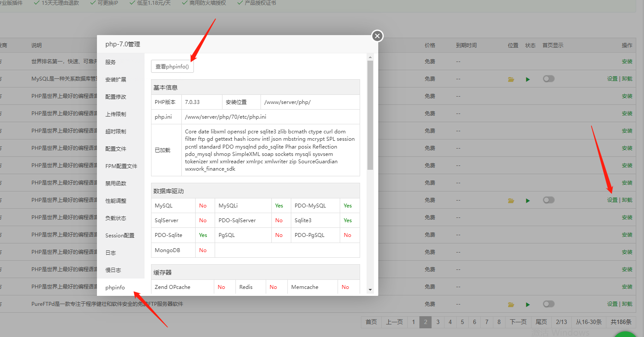The width and height of the screenshot is (644, 337).
Task: Click the 2/13 page indicator
Action: (x=561, y=322)
